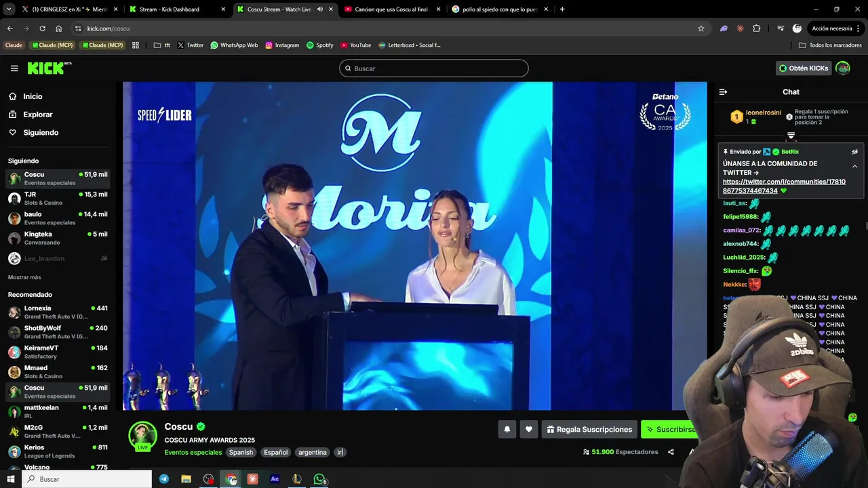
Task: Open M2cG recommended channel
Action: 58,431
